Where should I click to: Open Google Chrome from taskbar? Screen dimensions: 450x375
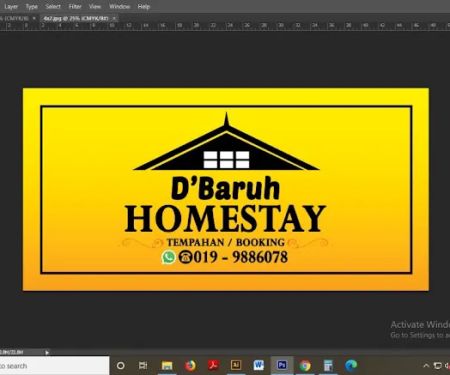pos(305,366)
